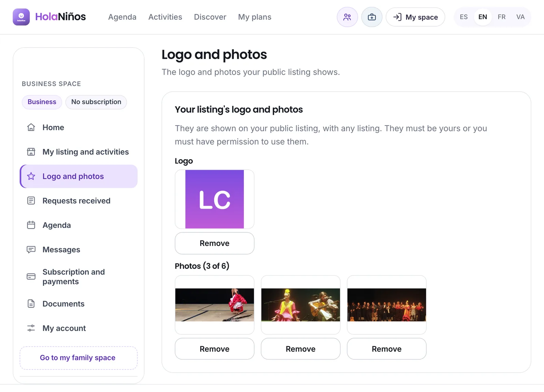Click the No subscription badge

tap(96, 102)
